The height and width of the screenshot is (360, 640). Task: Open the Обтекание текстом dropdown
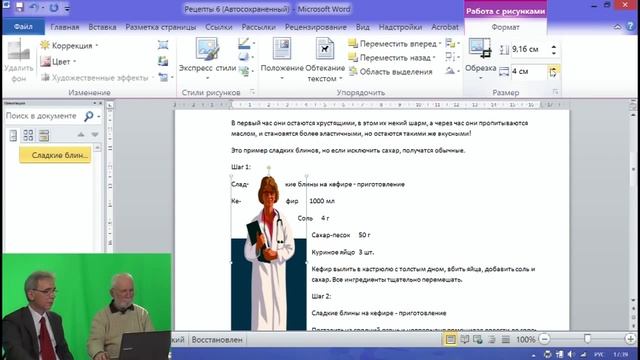pos(325,60)
